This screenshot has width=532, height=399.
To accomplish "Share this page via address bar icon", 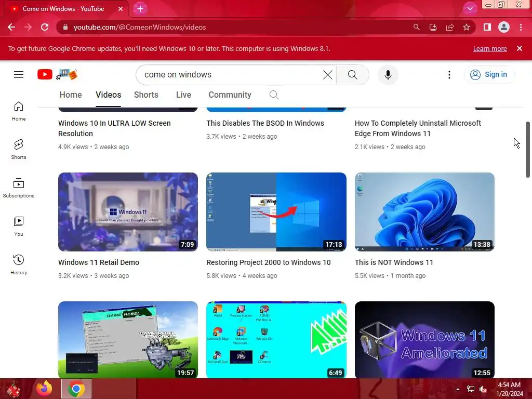I will [450, 27].
